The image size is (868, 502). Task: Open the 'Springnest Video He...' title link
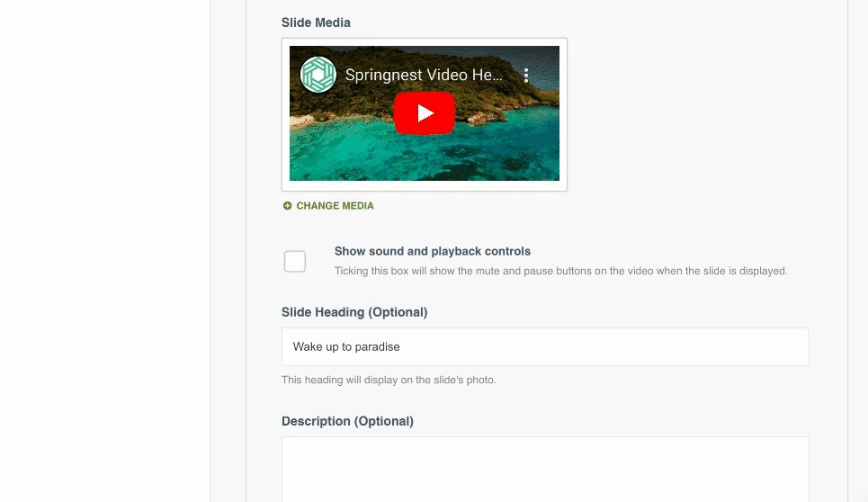424,76
